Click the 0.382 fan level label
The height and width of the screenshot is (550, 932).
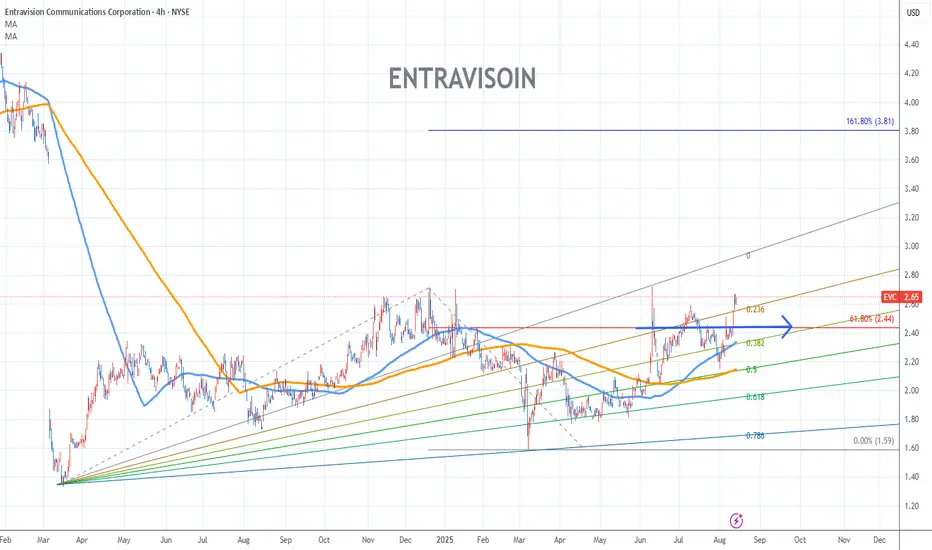coord(755,342)
